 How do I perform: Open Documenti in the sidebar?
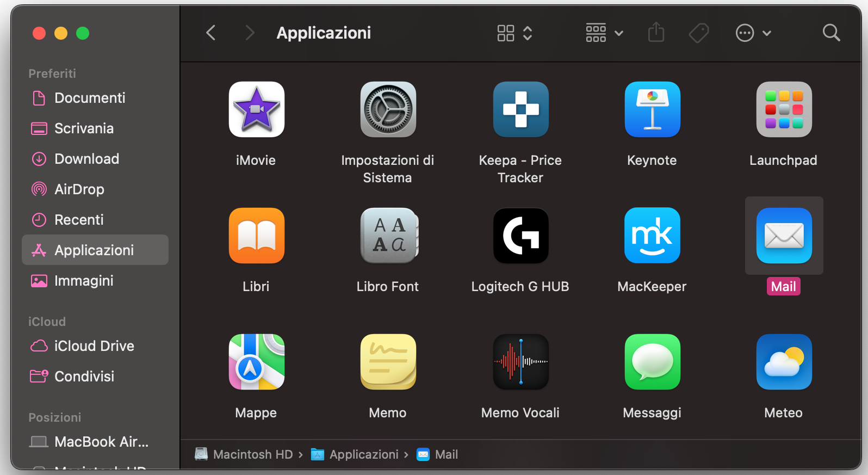coord(95,98)
